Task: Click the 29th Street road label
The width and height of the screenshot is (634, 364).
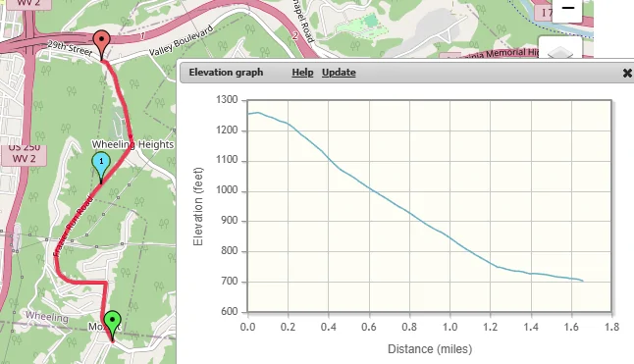Action: click(x=70, y=48)
